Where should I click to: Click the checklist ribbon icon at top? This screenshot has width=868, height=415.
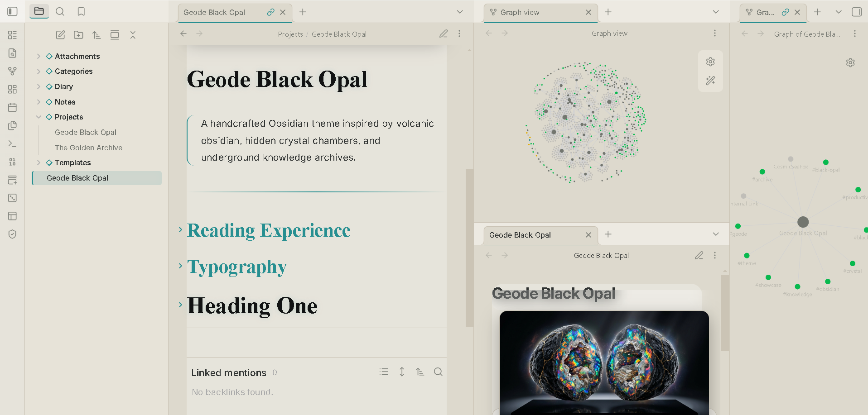tap(12, 35)
